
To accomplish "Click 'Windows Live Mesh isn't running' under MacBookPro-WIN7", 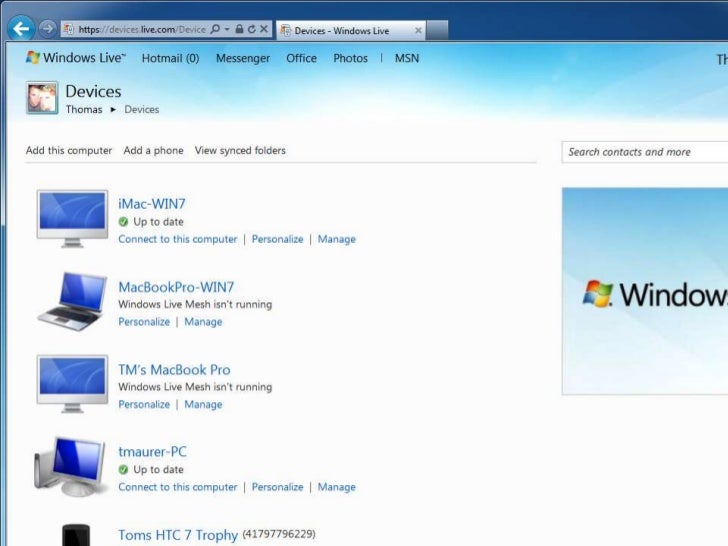I will [x=195, y=304].
